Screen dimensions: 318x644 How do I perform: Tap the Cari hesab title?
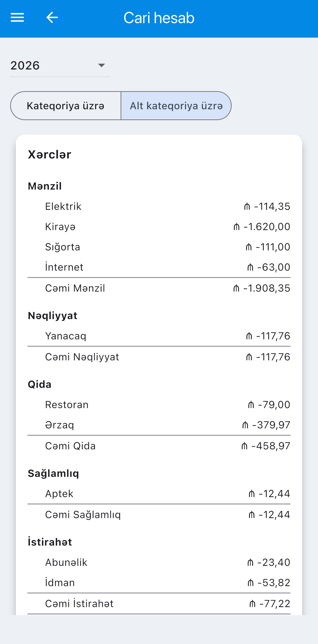click(x=159, y=18)
